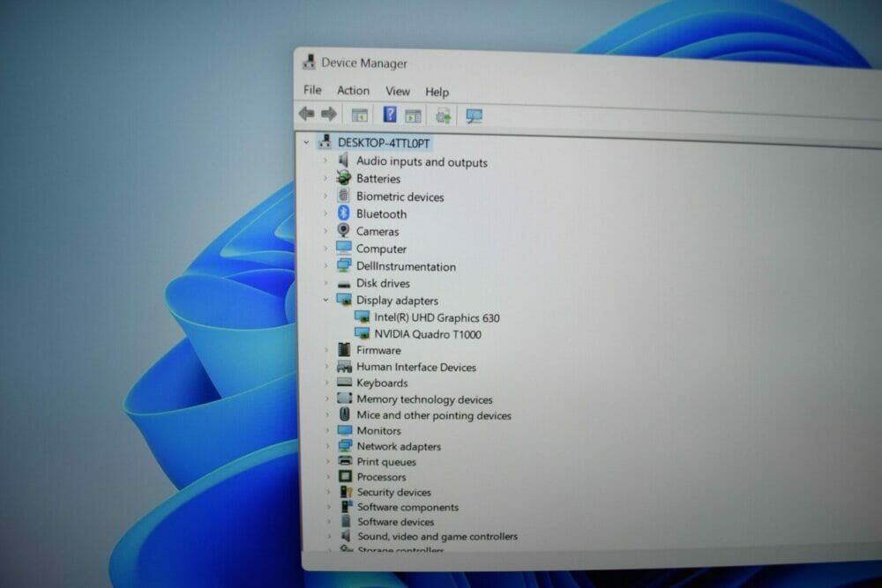Viewport: 882px width, 588px height.
Task: Click the update driver toolbar icon
Action: click(x=444, y=115)
